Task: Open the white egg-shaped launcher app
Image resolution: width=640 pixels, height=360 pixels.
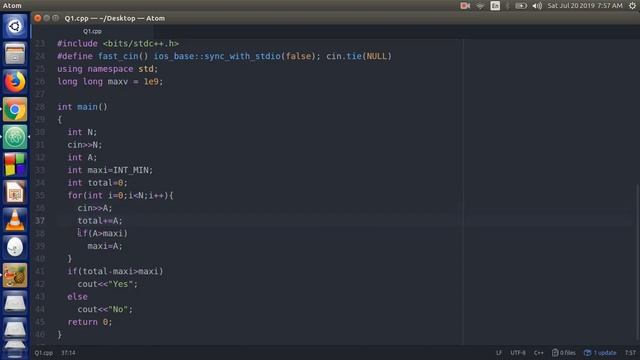Action: pyautogui.click(x=15, y=247)
